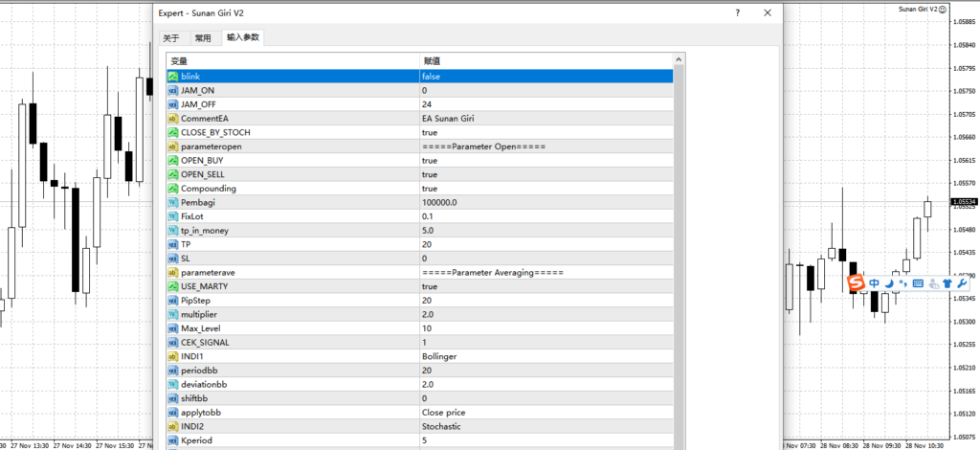Switch to the 常用 tab
The width and height of the screenshot is (980, 450).
[203, 38]
